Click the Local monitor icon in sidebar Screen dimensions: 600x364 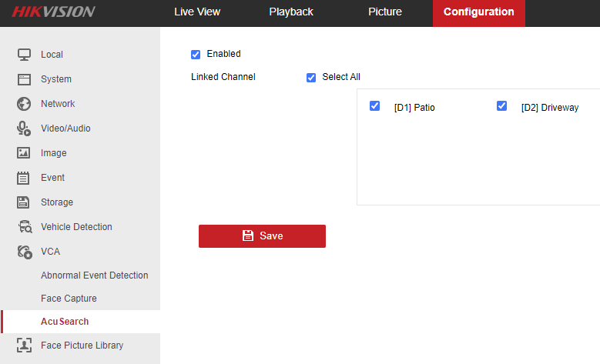[24, 55]
